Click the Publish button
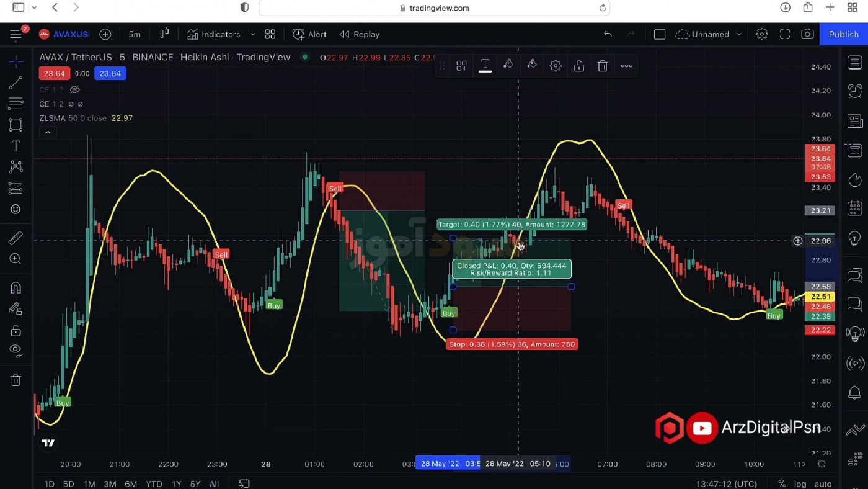 click(844, 34)
